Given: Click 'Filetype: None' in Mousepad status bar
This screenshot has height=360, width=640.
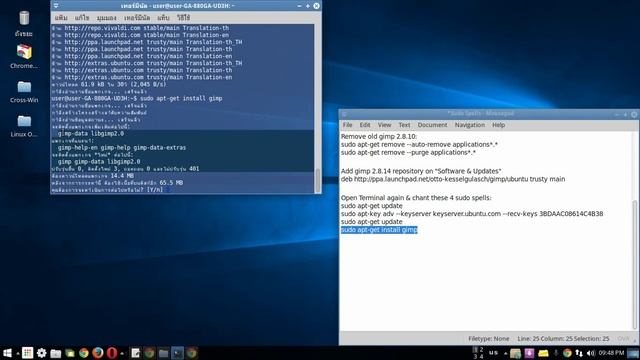Looking at the screenshot, I should [489, 339].
